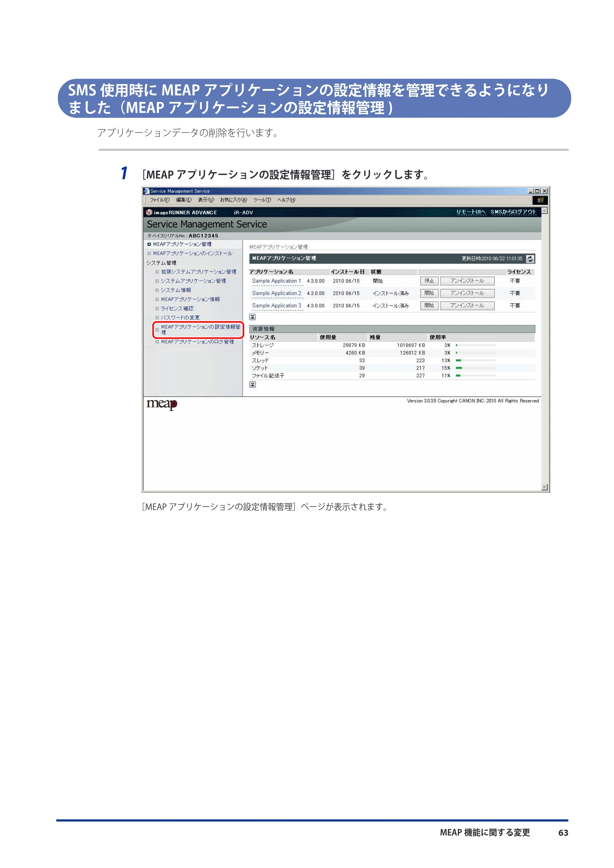This screenshot has width=614, height=868.
Task: Click 開始 button for Sample Application 2
Action: click(x=429, y=293)
